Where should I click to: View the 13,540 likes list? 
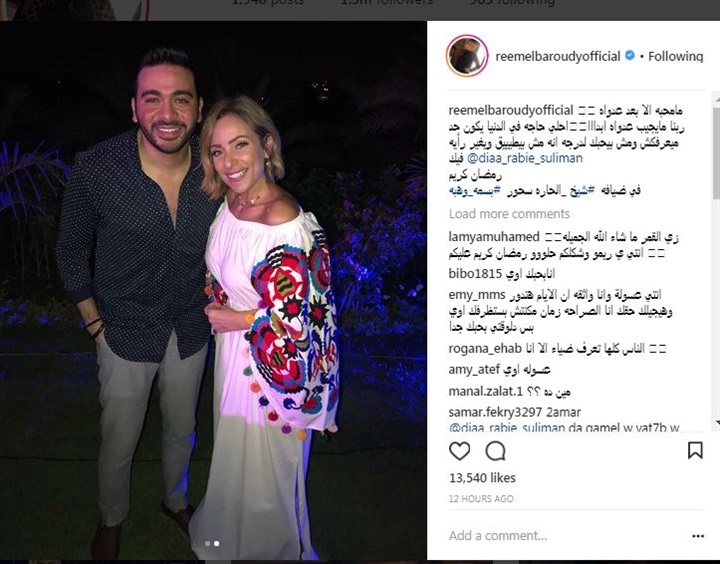click(482, 478)
